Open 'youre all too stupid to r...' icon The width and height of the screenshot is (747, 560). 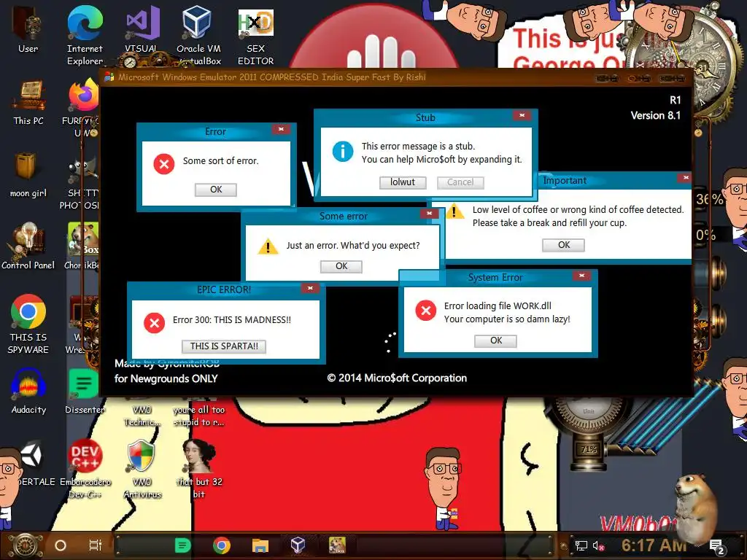[198, 413]
